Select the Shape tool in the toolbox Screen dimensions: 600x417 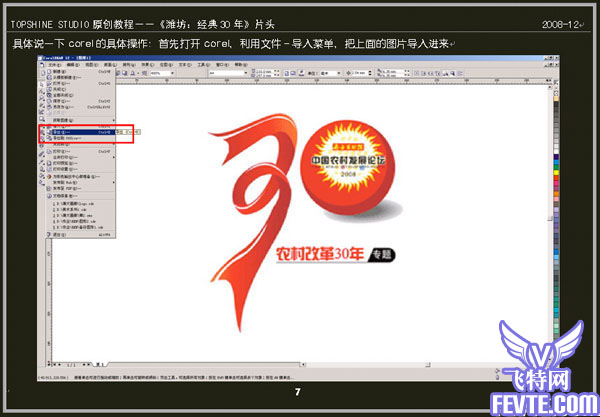(x=42, y=91)
